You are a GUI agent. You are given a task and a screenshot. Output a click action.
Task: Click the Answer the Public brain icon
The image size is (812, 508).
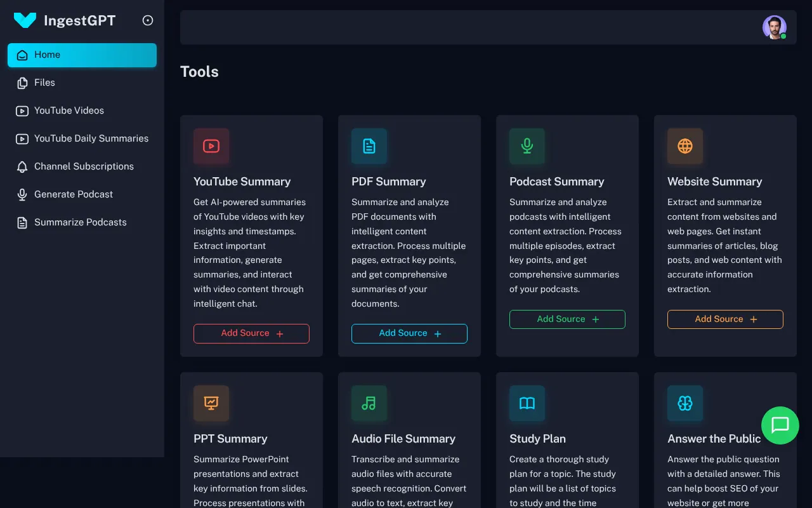(685, 403)
